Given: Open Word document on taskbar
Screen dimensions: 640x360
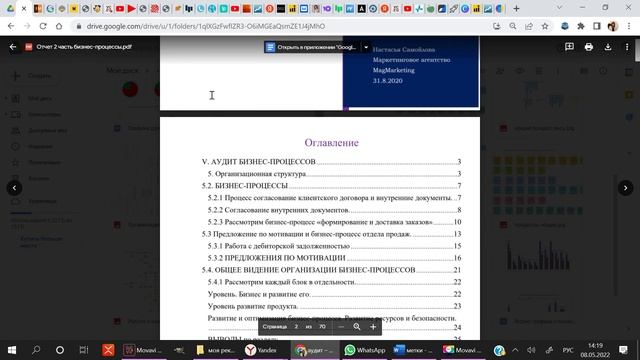Looking at the screenshot, I should coord(413,350).
